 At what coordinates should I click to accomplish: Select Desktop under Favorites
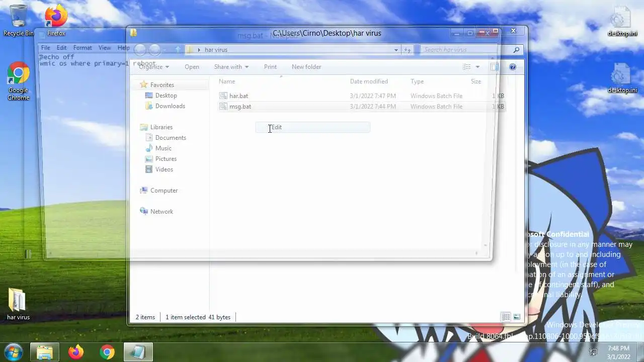(x=166, y=96)
